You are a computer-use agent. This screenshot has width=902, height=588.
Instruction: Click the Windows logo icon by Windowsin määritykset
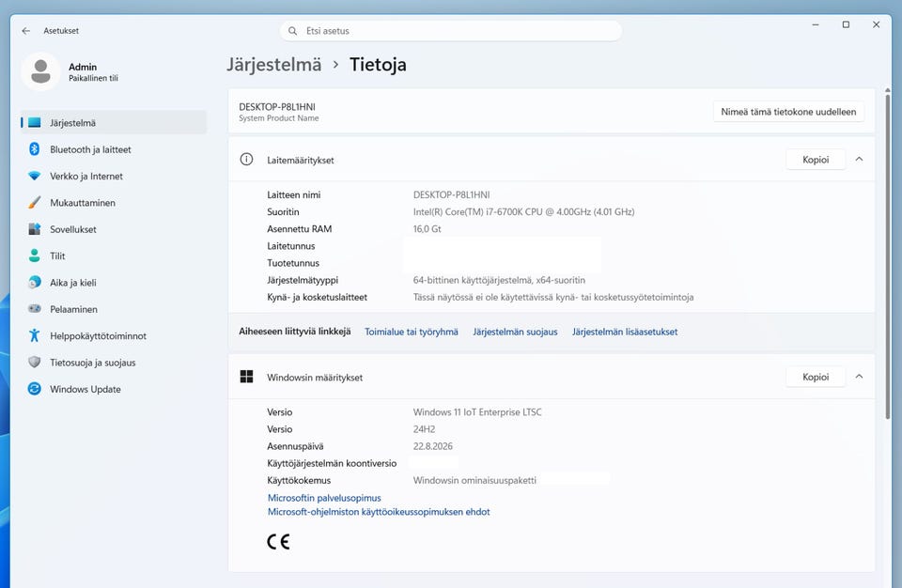point(246,377)
